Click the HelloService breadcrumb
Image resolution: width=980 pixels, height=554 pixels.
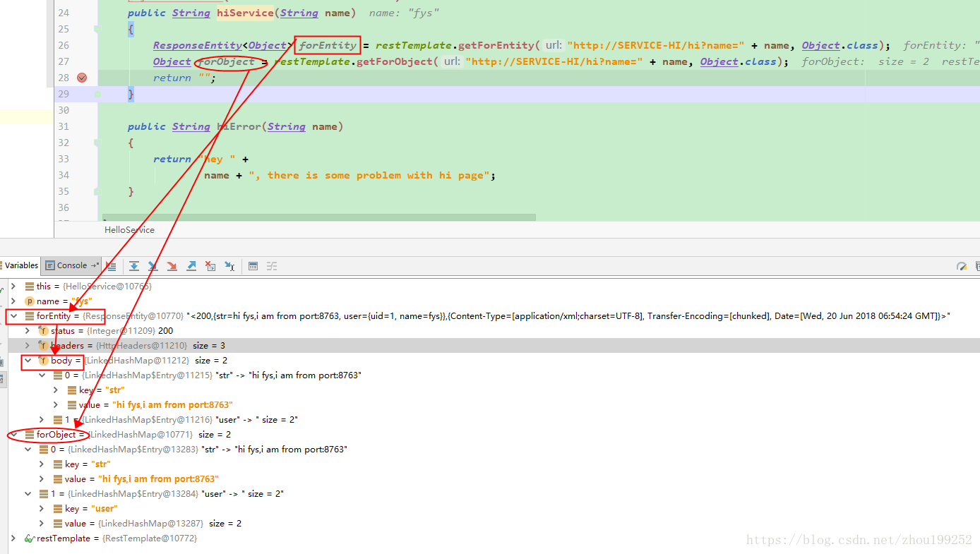[129, 230]
